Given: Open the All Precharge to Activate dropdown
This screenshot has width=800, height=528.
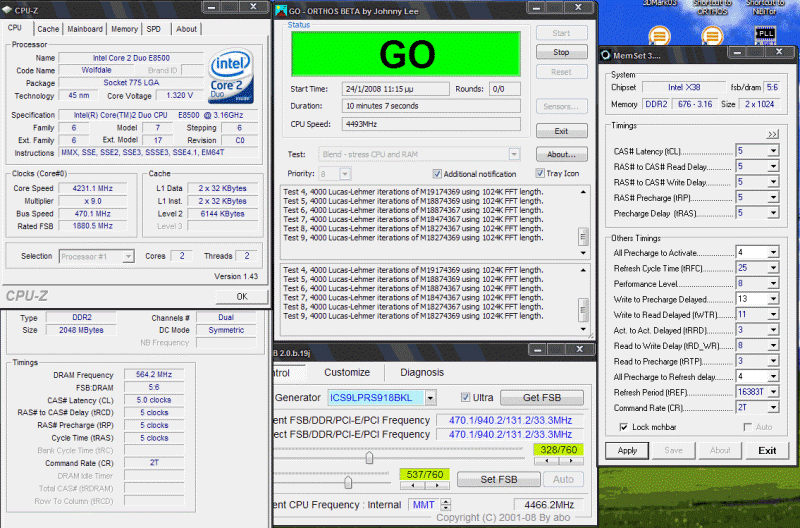Looking at the screenshot, I should pyautogui.click(x=773, y=253).
